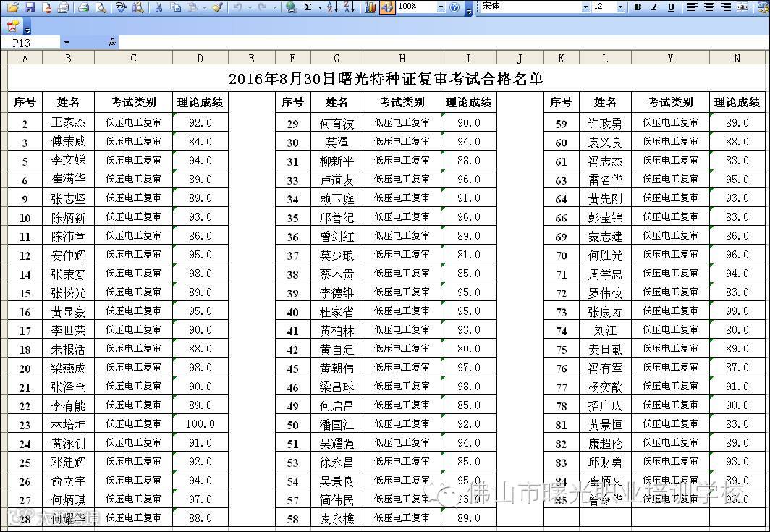
Task: Select the cell with name 莫潭
Action: tap(337, 141)
